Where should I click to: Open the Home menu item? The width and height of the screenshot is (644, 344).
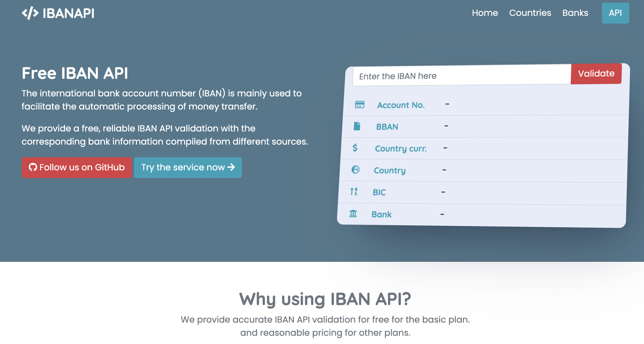[485, 13]
